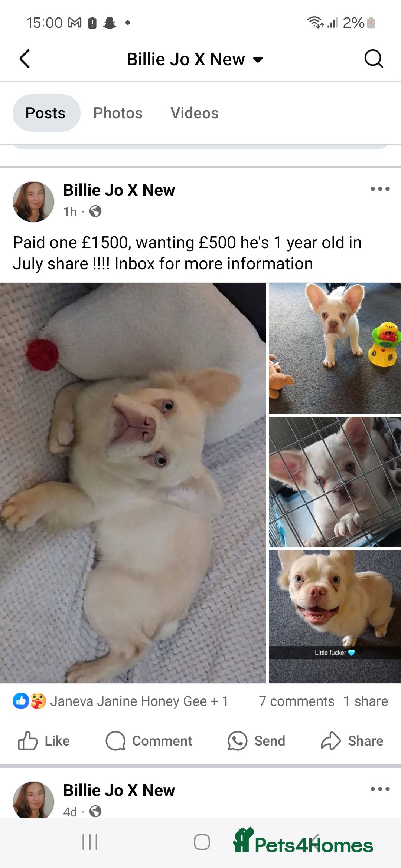Open the puppy photo with the yellow toy
This screenshot has height=868, width=401.
[335, 348]
